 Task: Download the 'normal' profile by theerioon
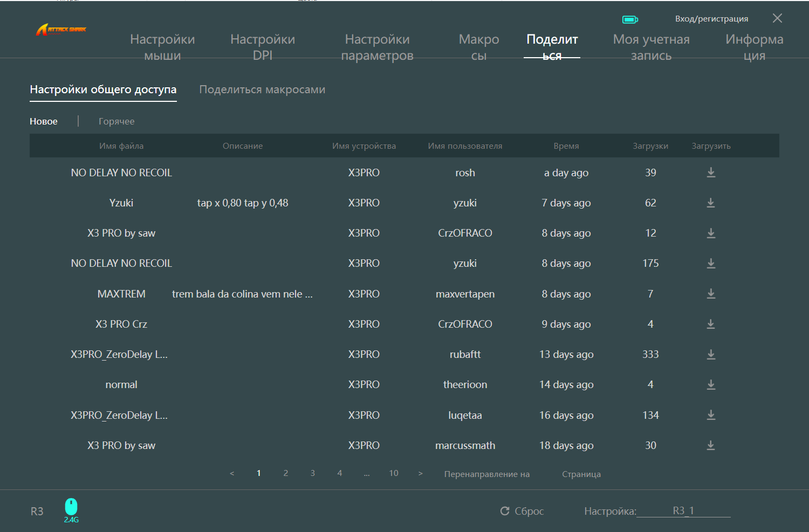711,384
